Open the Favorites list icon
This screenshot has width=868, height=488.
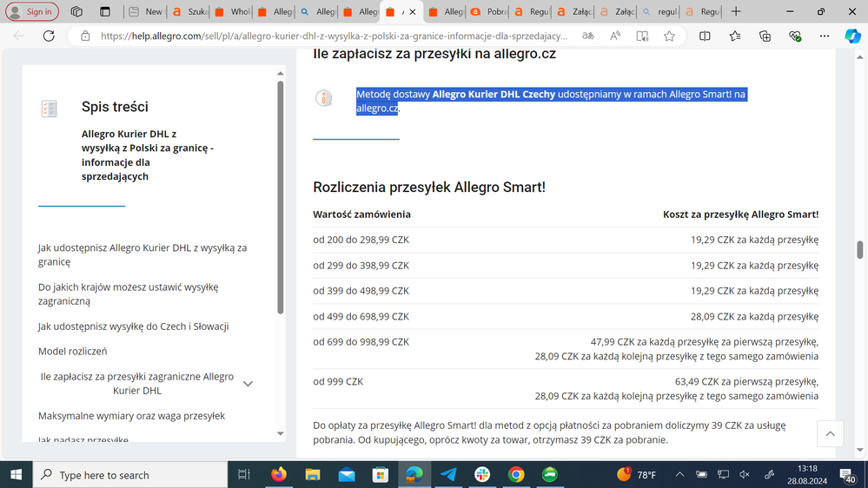pos(734,36)
